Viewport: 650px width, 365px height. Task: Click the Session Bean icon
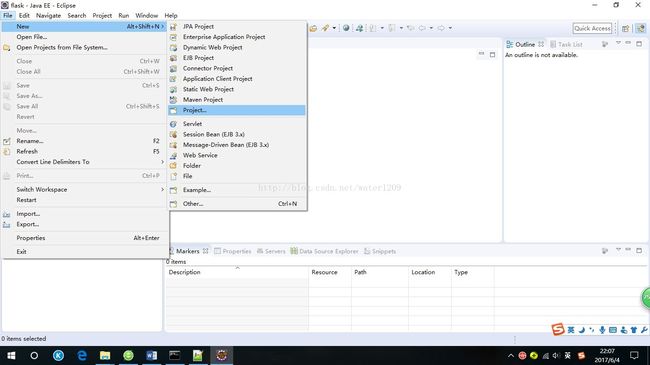click(x=174, y=134)
